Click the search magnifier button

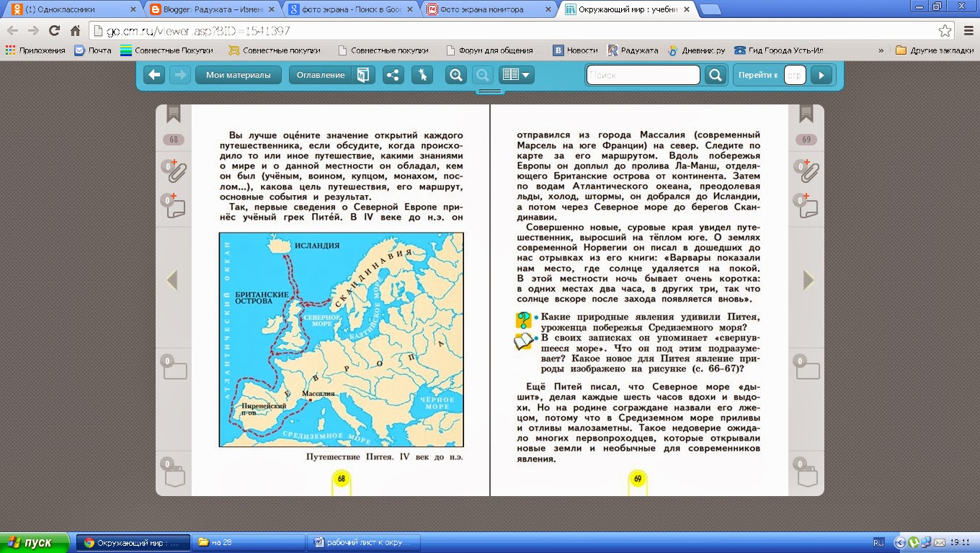pyautogui.click(x=716, y=75)
